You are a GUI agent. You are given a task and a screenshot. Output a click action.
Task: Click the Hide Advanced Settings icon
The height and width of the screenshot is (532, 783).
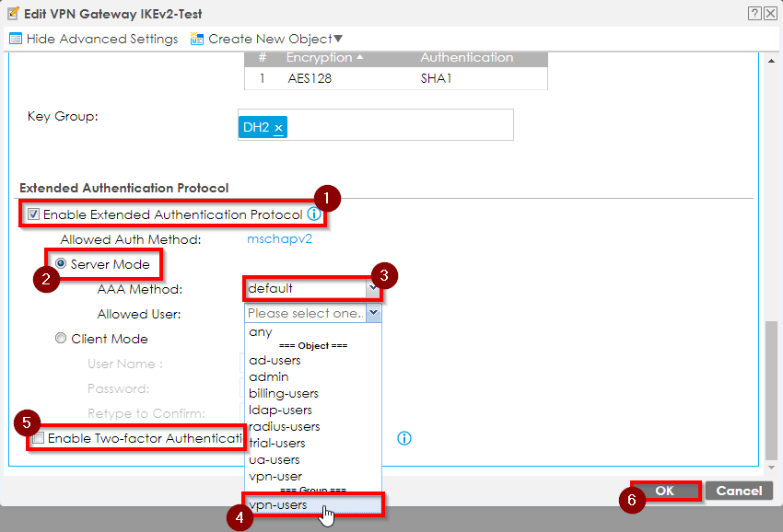[x=16, y=39]
